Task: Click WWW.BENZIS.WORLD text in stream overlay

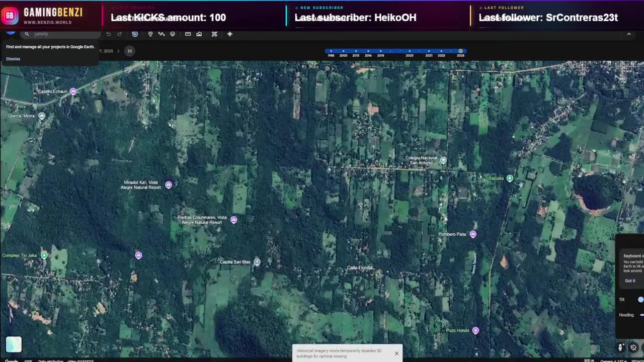Action: [x=47, y=23]
